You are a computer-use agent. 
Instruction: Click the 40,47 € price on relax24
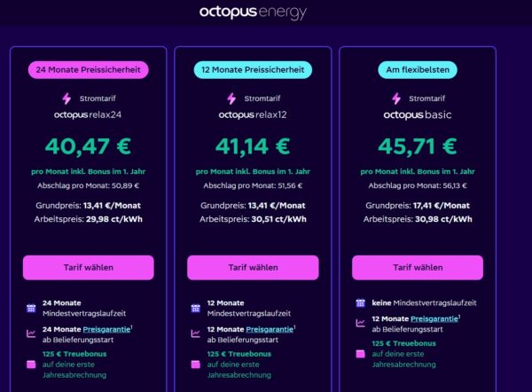click(x=88, y=145)
